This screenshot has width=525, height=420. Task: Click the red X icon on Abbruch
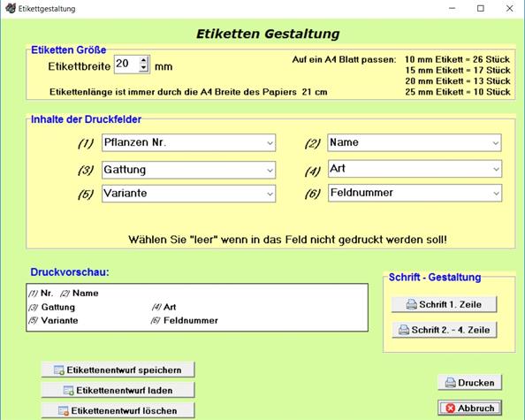tap(451, 409)
